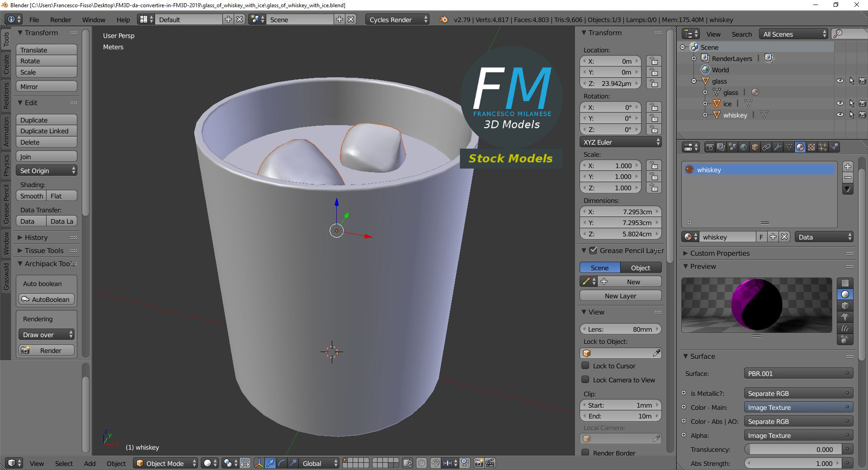This screenshot has width=868, height=470.
Task: Open the Object properties tab (cube icon)
Action: (x=755, y=147)
